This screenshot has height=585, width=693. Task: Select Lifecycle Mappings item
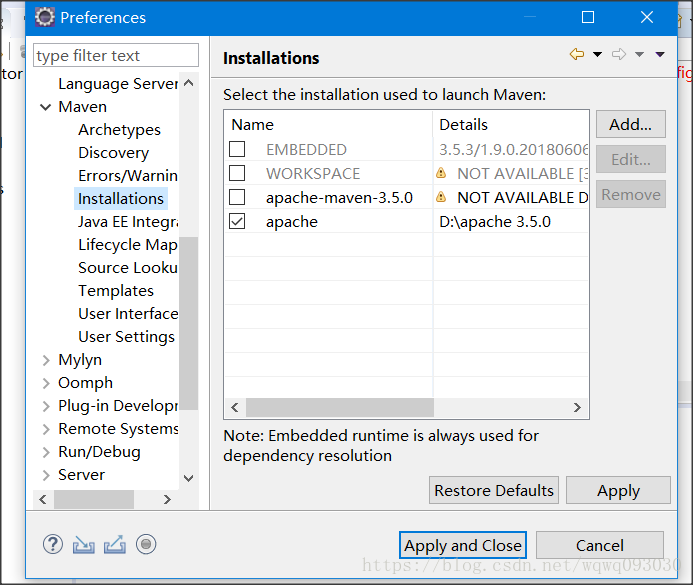(128, 245)
